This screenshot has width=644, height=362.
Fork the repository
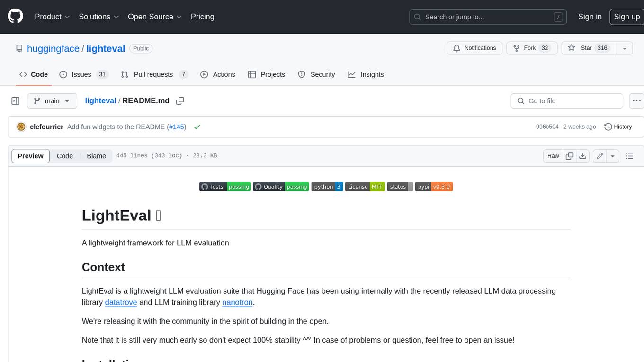pos(532,48)
